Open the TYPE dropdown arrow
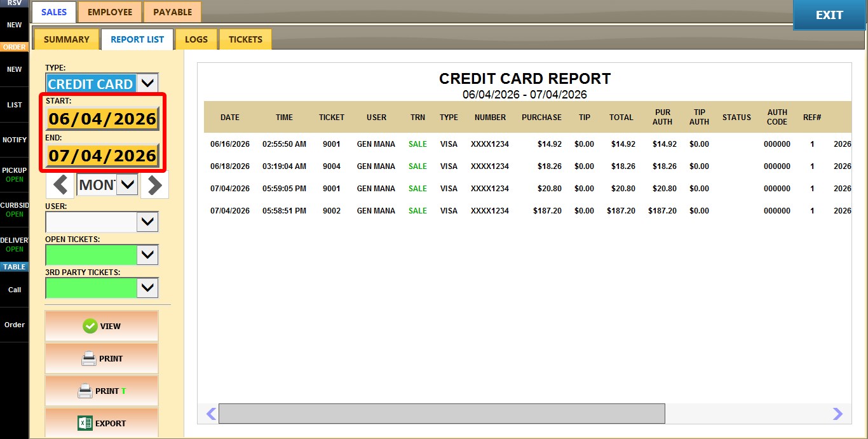The width and height of the screenshot is (868, 439). pyautogui.click(x=147, y=83)
